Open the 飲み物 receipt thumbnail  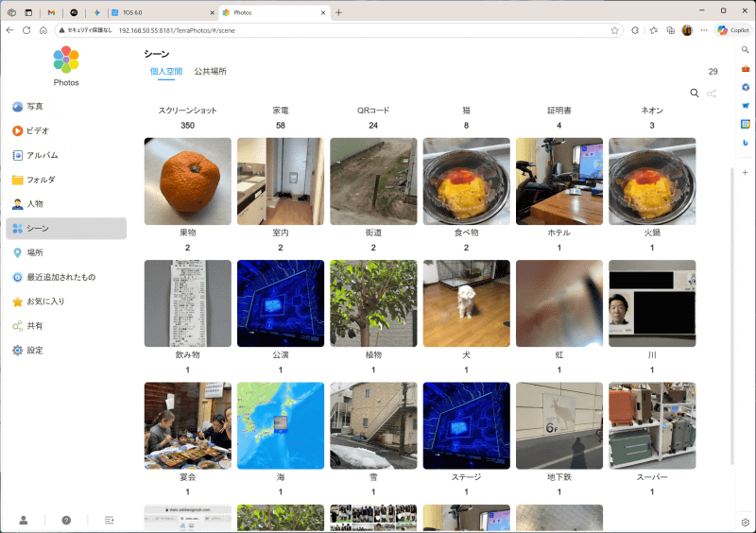click(x=187, y=303)
